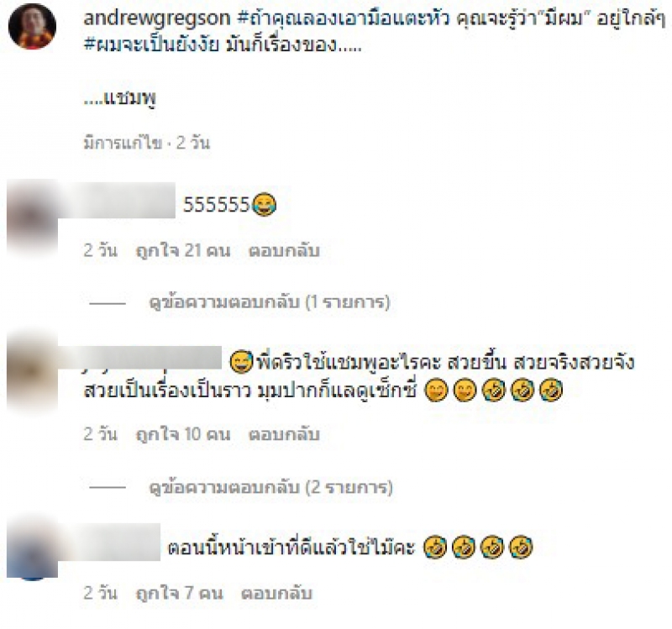Click the last rolling-laugh emoji after เซ็กซี่
This screenshot has height=629, width=672.
click(551, 391)
